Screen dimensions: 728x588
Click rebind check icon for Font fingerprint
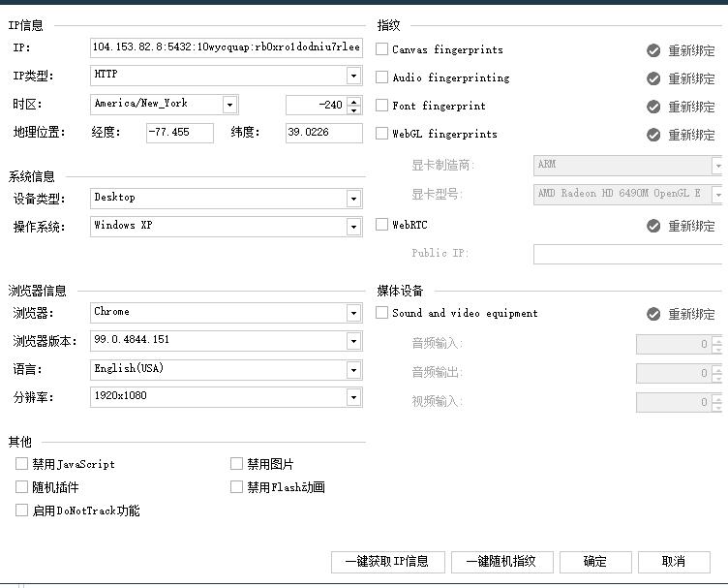[x=653, y=107]
